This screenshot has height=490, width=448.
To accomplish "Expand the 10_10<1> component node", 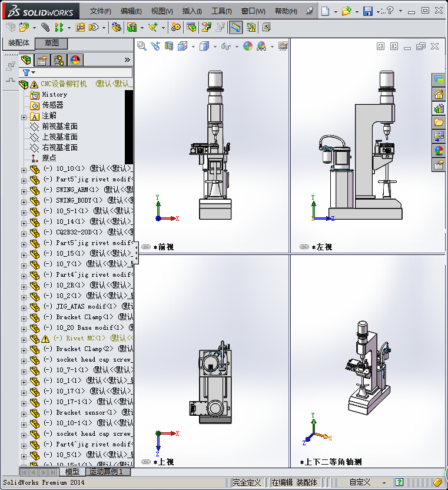I will [24, 170].
